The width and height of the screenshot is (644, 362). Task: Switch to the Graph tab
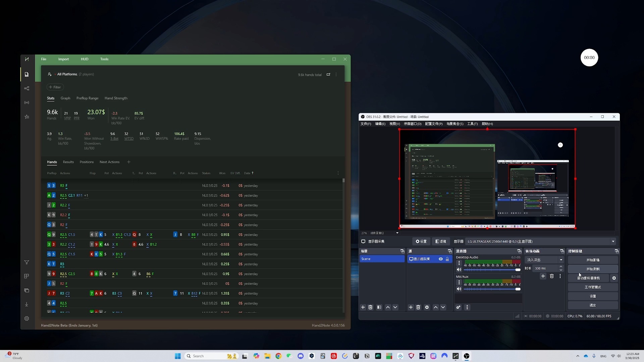pyautogui.click(x=65, y=98)
